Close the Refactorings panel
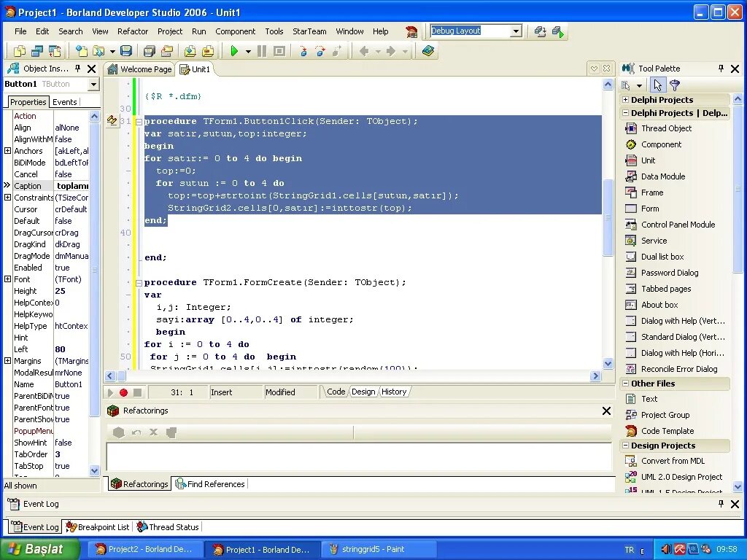 606,411
